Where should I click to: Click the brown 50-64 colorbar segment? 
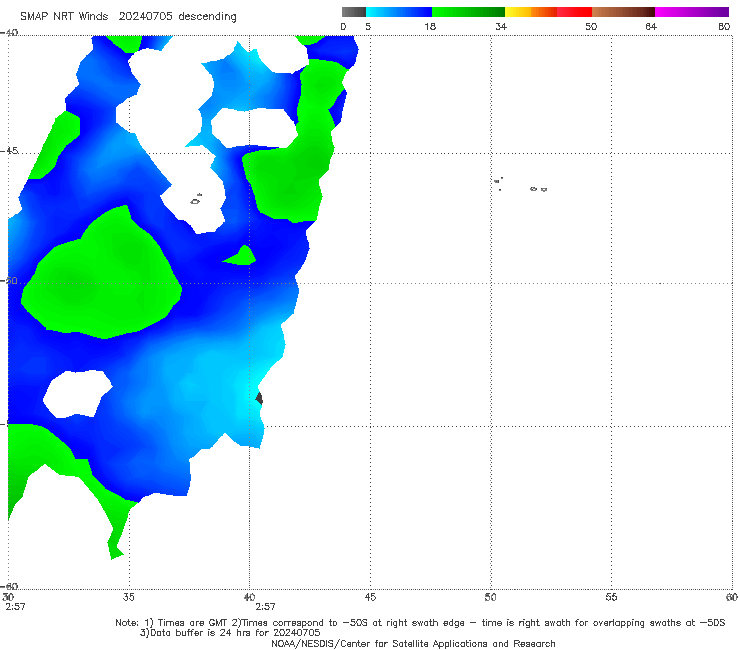(623, 12)
